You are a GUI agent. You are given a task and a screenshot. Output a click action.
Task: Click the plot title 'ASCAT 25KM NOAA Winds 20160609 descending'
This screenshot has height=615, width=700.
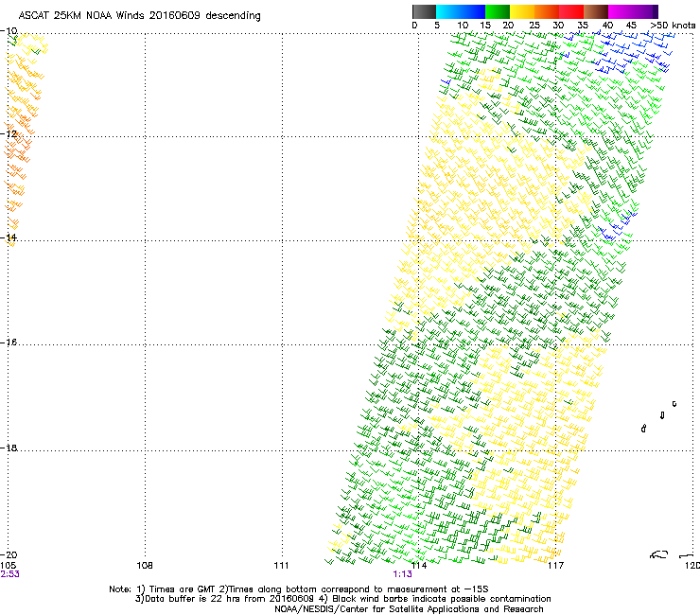coord(139,16)
